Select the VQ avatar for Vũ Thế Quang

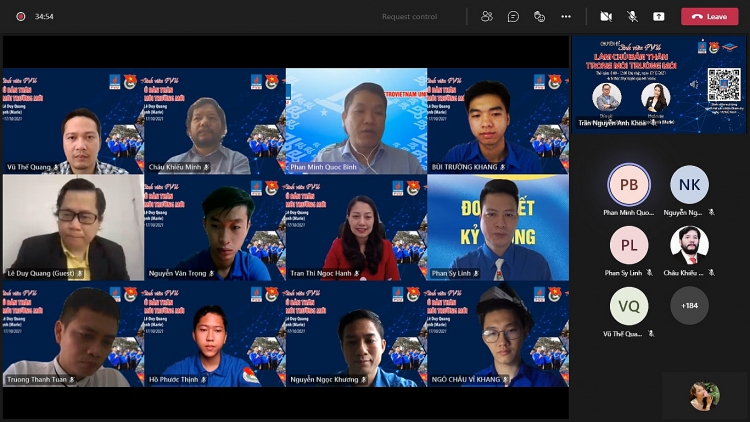tap(629, 305)
